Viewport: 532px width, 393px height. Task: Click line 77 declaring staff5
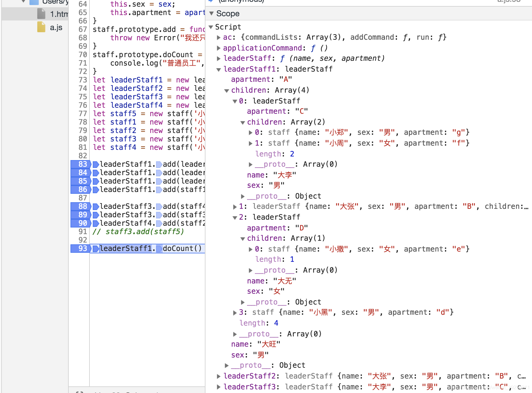(x=149, y=114)
